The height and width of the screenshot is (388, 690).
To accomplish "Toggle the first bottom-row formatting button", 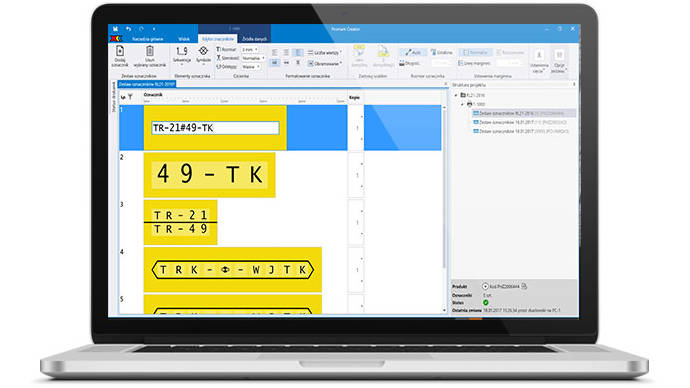I will click(x=275, y=63).
